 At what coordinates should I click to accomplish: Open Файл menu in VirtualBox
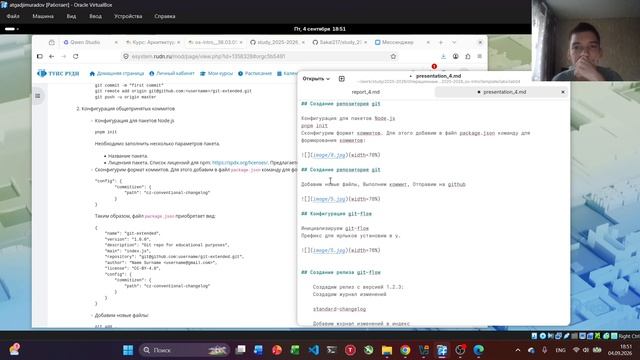point(13,16)
